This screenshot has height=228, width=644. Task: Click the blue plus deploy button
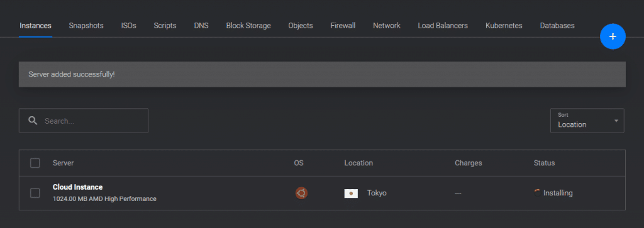613,37
